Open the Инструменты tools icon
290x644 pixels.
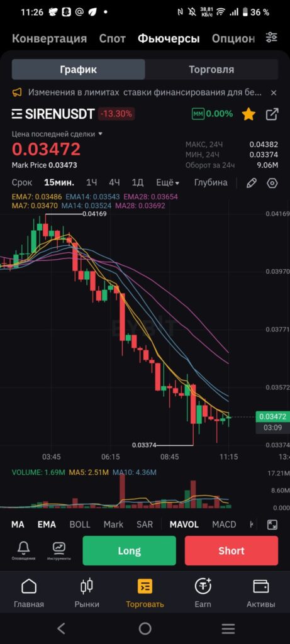(x=59, y=550)
